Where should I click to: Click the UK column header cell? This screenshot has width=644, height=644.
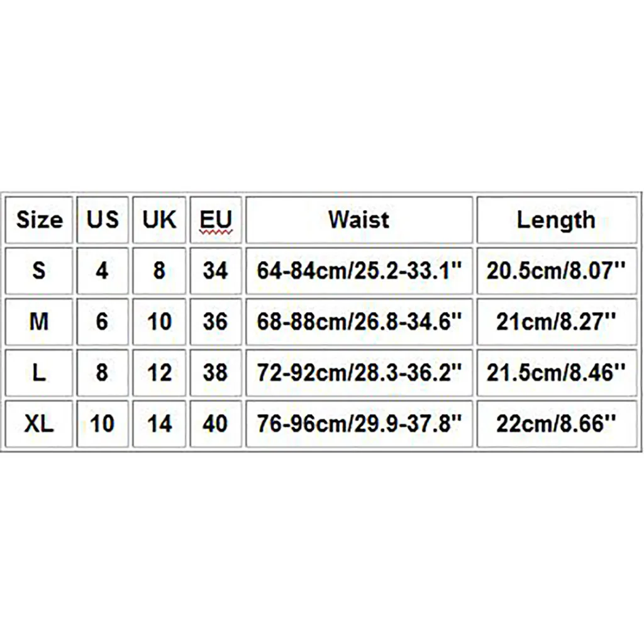pyautogui.click(x=160, y=220)
